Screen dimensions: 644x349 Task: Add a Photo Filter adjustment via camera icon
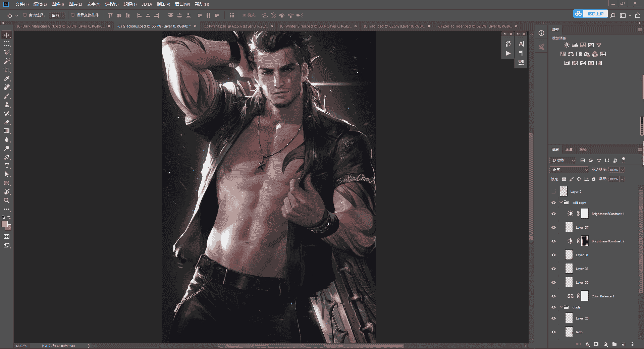(587, 54)
